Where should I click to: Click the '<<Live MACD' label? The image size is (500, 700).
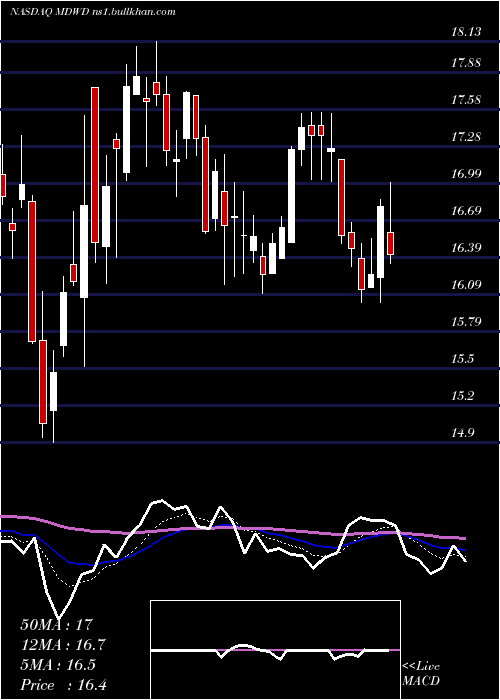(421, 673)
